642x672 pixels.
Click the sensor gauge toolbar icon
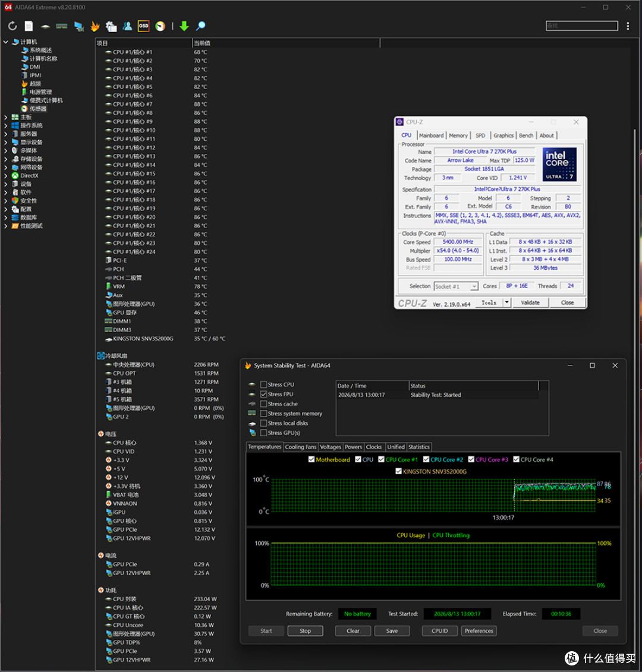[160, 26]
